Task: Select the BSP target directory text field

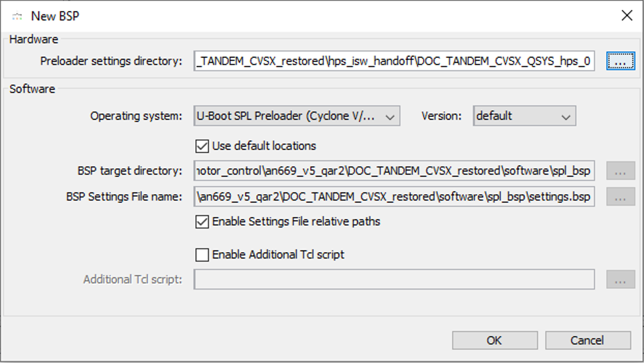Action: click(x=394, y=171)
